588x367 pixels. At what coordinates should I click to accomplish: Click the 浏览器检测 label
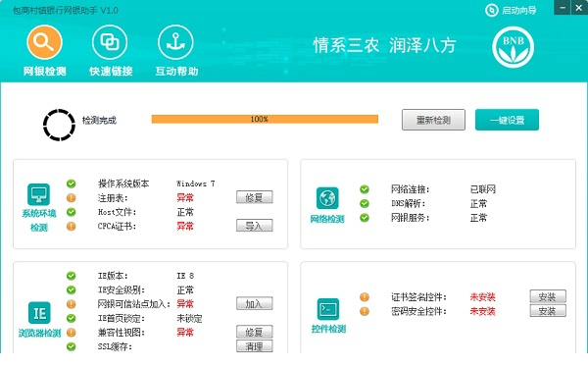39,333
